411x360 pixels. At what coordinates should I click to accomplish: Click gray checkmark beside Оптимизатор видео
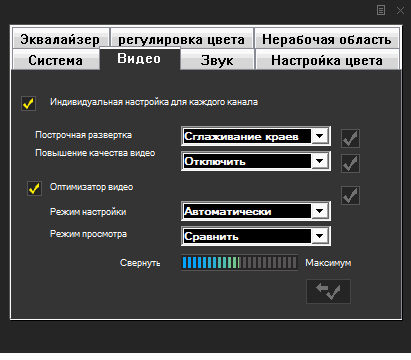click(x=350, y=195)
